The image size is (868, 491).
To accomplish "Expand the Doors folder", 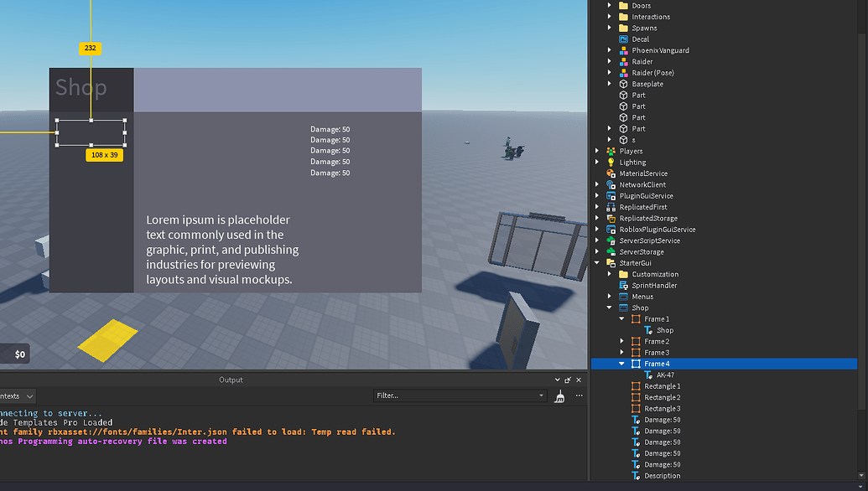I will [608, 5].
